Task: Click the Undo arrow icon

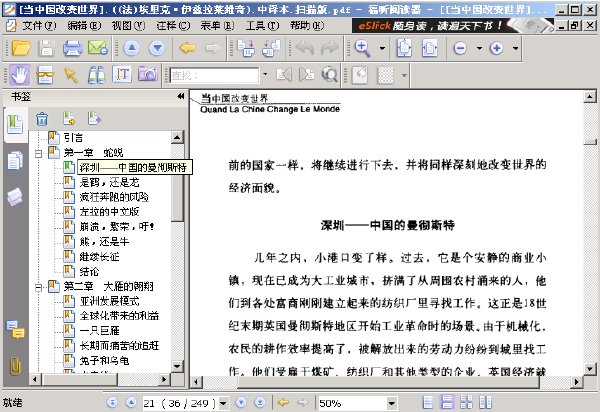Action: (x=305, y=48)
